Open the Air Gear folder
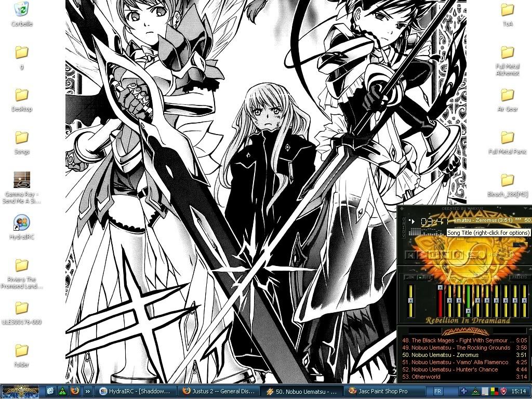The image size is (532, 399). click(x=507, y=100)
